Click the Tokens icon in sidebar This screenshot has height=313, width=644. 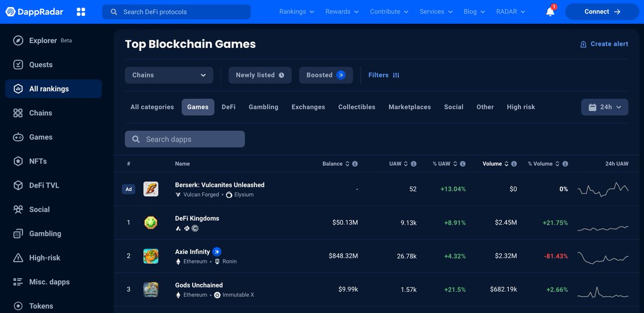pos(18,306)
